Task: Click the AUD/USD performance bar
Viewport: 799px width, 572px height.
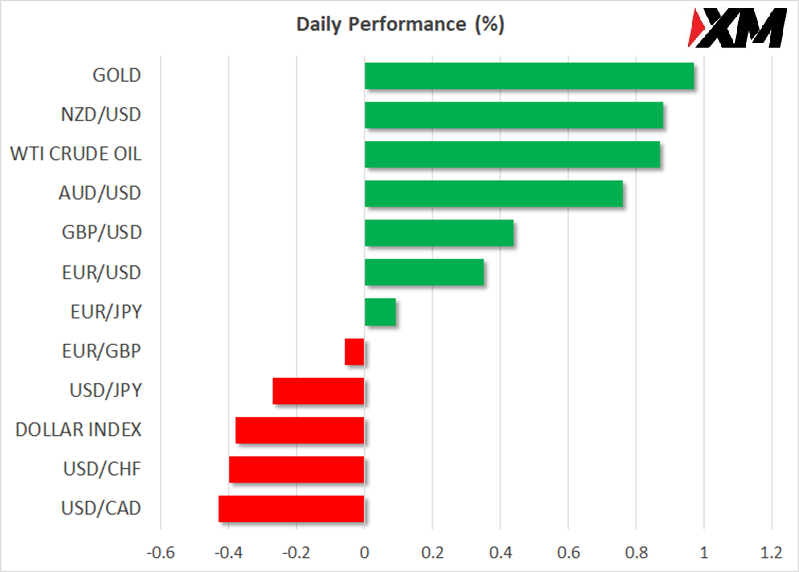Action: pos(494,194)
